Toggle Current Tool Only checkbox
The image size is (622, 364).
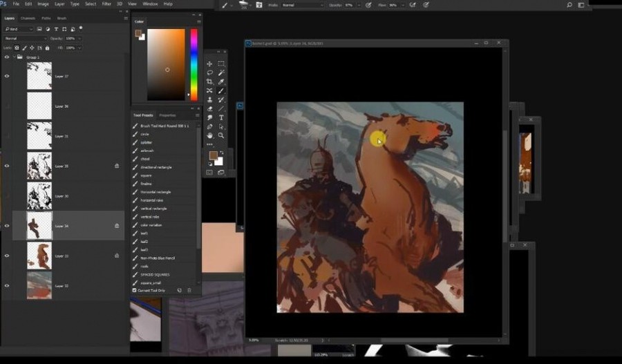pos(135,291)
